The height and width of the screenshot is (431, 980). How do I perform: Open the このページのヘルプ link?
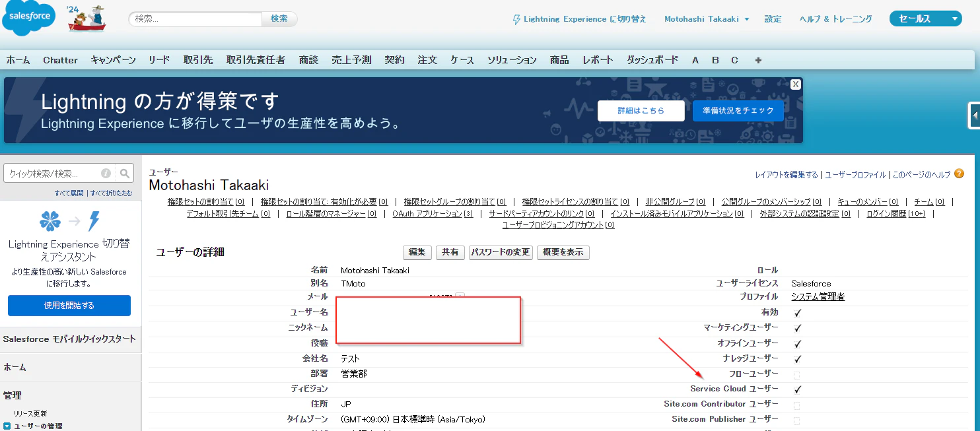[x=922, y=175]
